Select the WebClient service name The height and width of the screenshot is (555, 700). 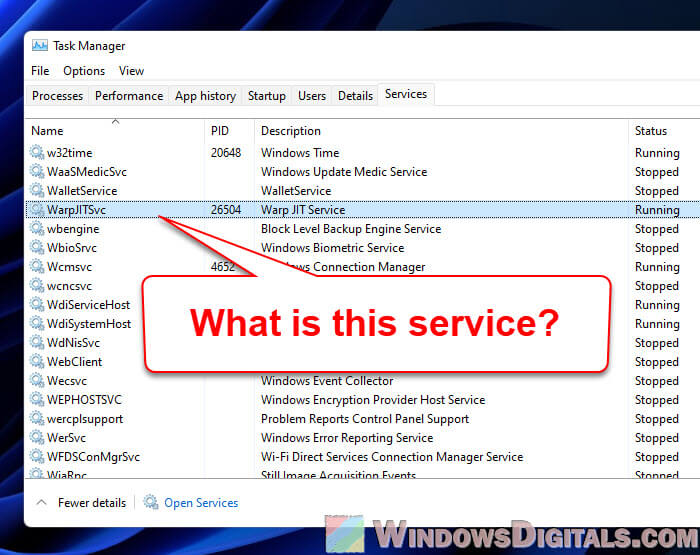tap(75, 362)
